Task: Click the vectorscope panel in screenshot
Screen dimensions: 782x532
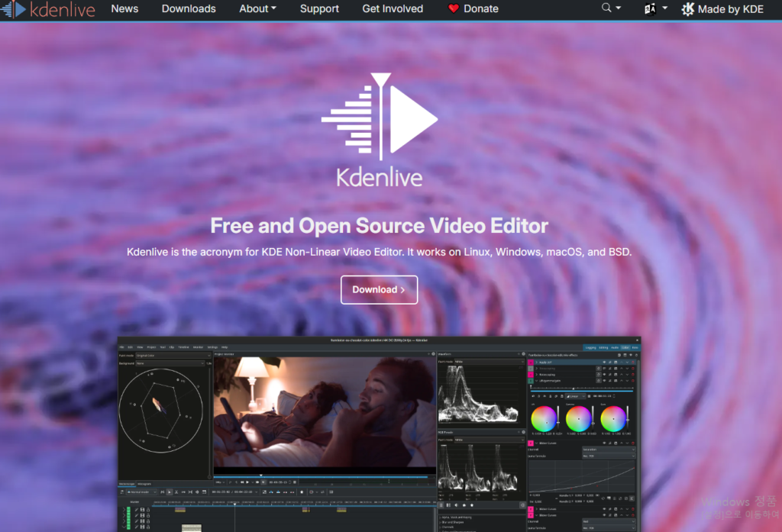Action: tap(161, 411)
